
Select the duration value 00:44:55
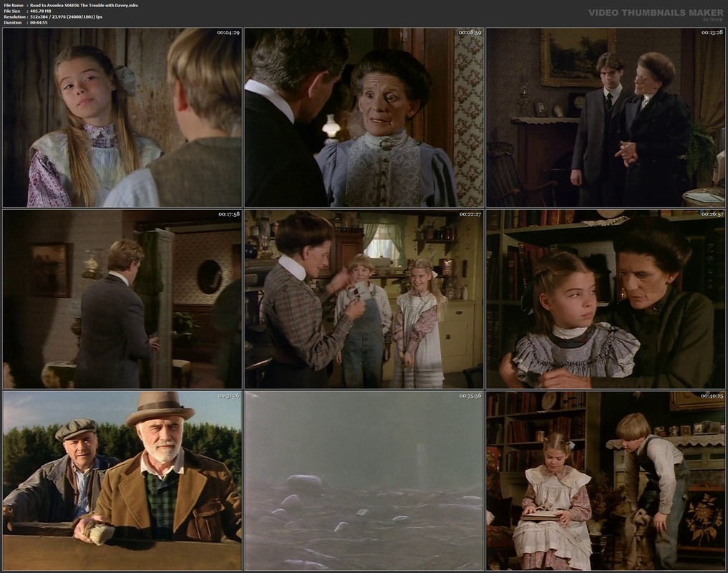[39, 22]
